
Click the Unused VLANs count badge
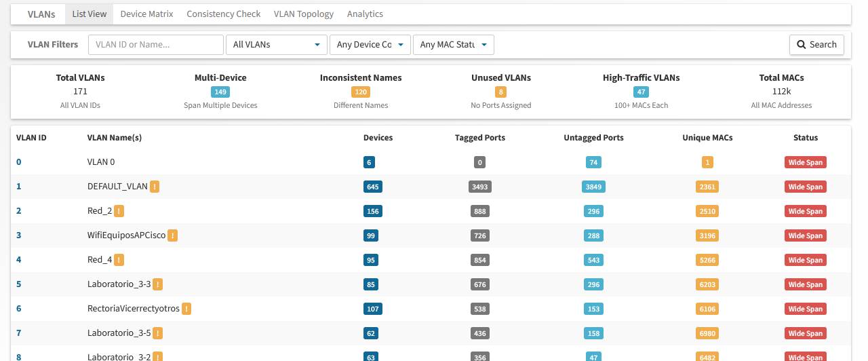click(500, 92)
